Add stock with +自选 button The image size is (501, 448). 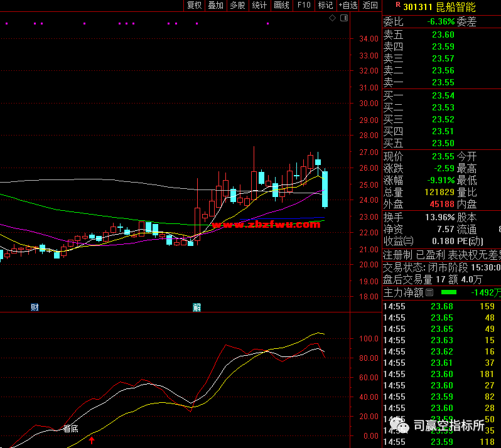[348, 5]
